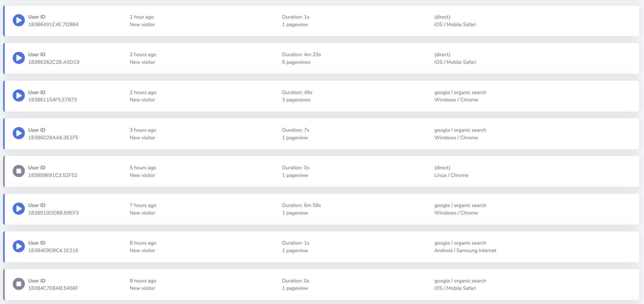The image size is (644, 304).
Task: Play recording of user 183861154F5.E7873
Action: pos(19,96)
